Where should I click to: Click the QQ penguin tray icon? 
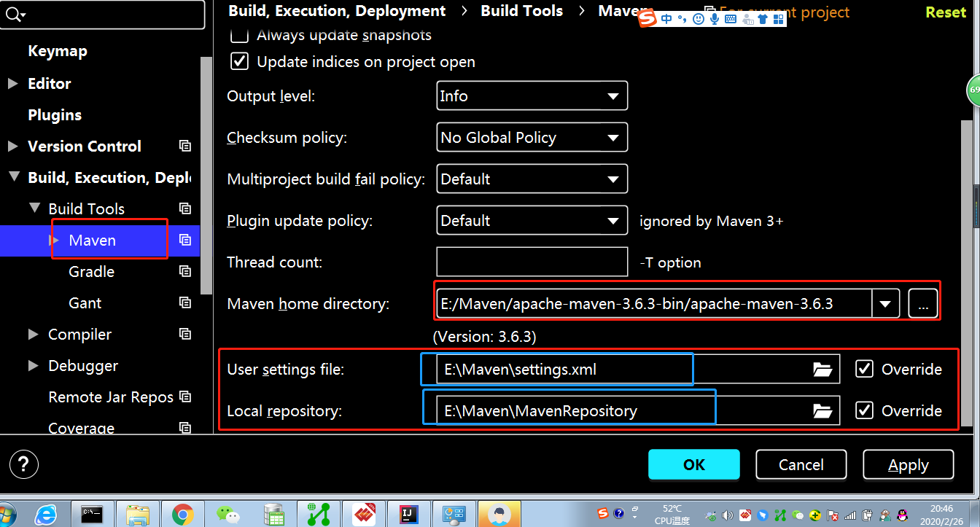coord(903,515)
